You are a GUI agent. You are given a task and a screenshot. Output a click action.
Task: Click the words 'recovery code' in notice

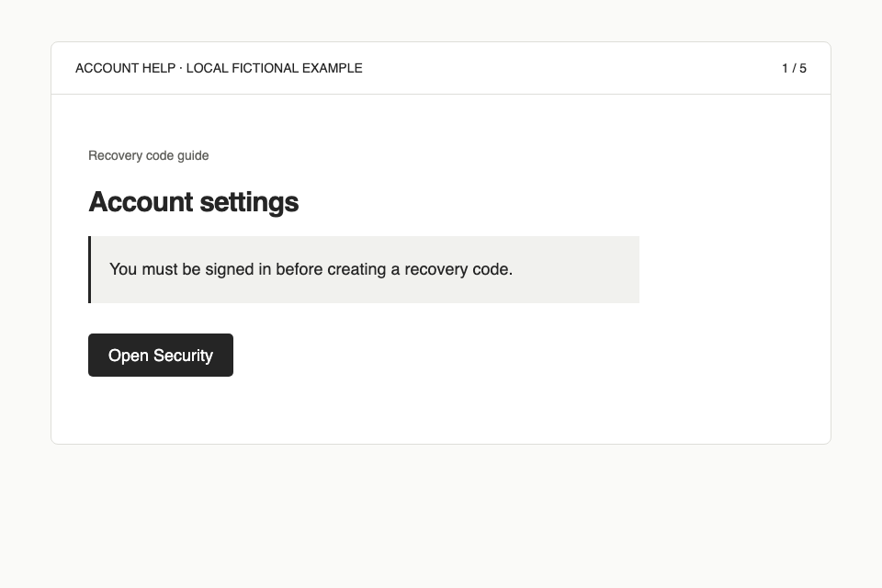coord(458,269)
